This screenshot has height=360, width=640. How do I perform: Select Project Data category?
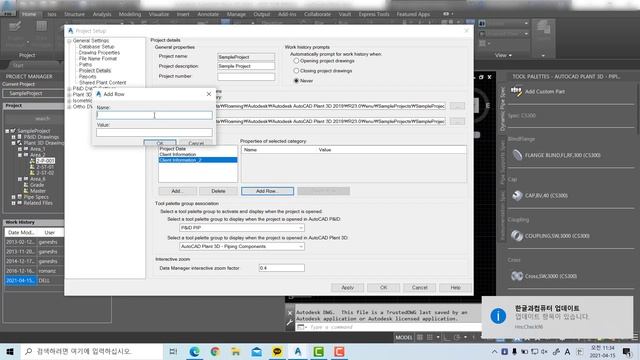pos(173,149)
